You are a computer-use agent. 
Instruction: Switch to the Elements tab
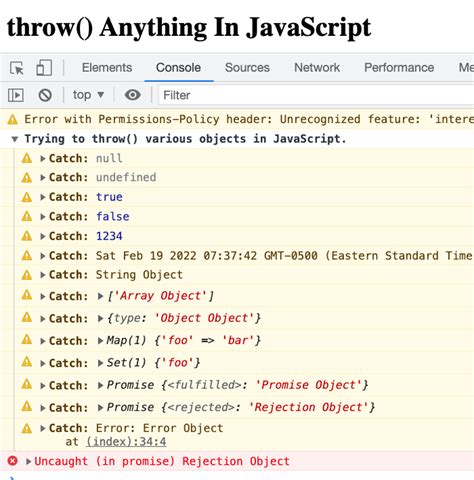tap(107, 68)
